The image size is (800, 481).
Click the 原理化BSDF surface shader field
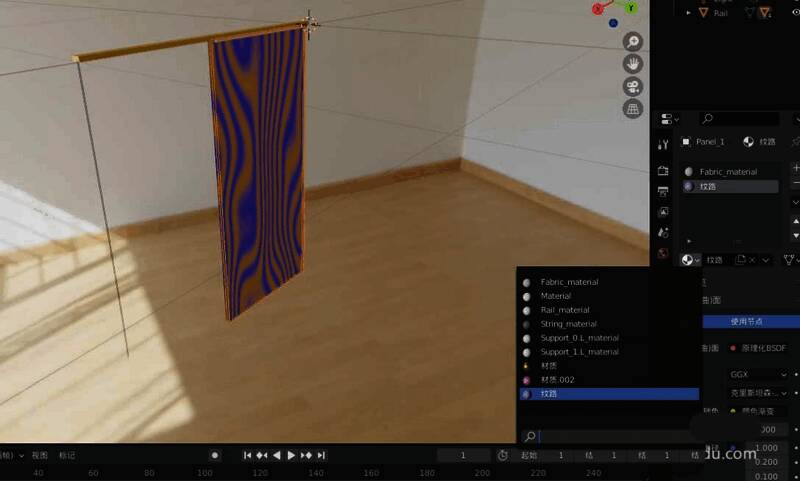[762, 348]
